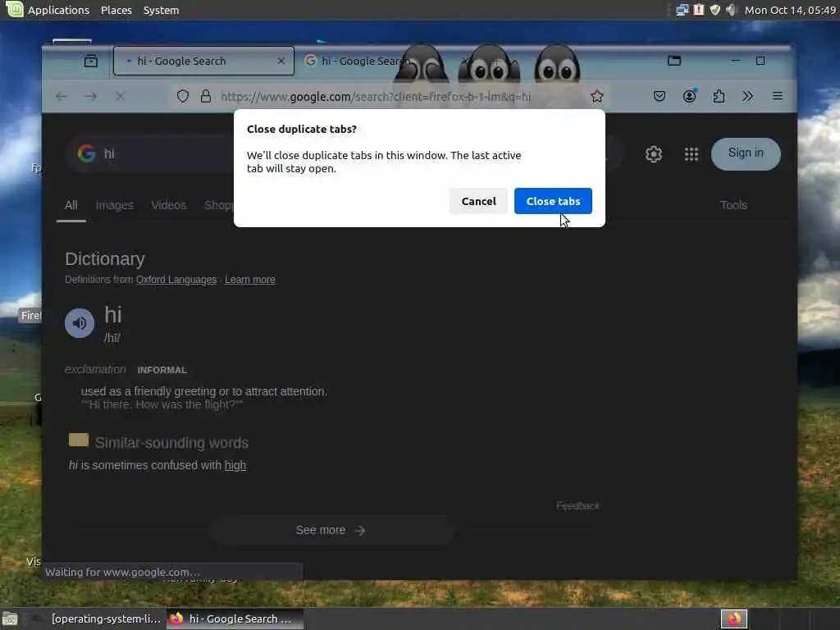The image size is (840, 630).
Task: Bookmark this page with the star
Action: click(597, 97)
